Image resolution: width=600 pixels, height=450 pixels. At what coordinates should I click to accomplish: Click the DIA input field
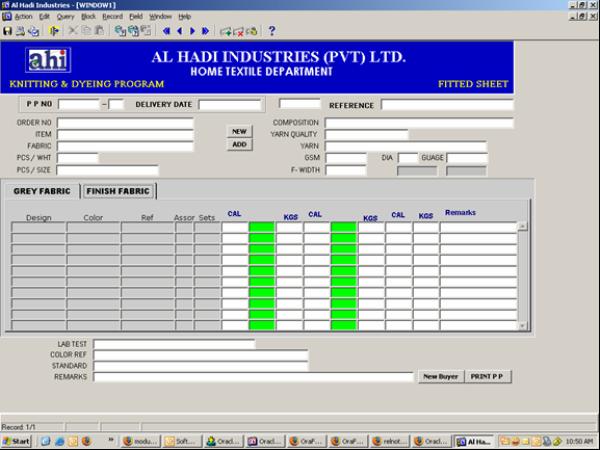408,158
